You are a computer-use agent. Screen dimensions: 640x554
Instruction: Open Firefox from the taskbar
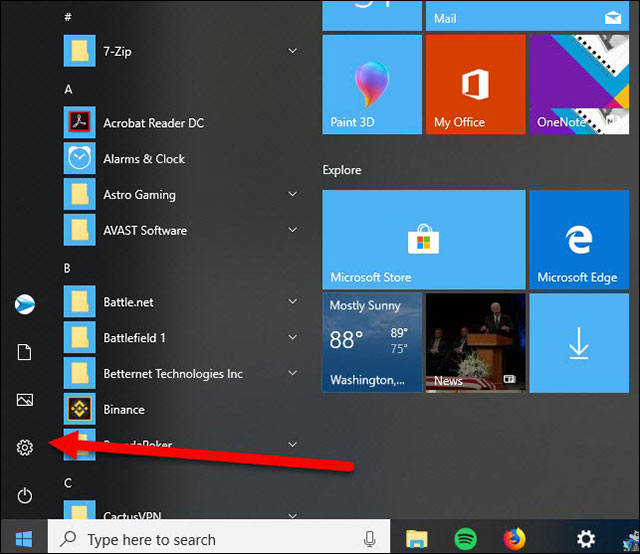click(514, 539)
